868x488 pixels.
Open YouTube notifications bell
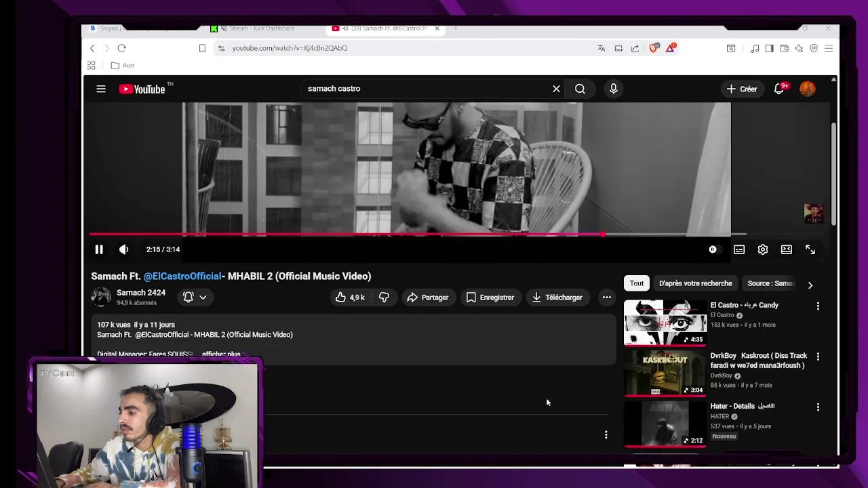[779, 89]
